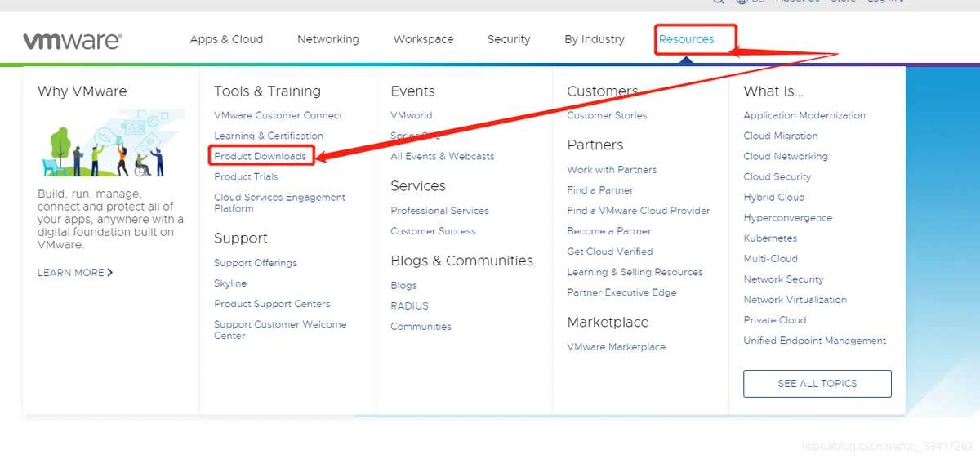Open Private Cloud topic
The image size is (980, 459).
(775, 320)
